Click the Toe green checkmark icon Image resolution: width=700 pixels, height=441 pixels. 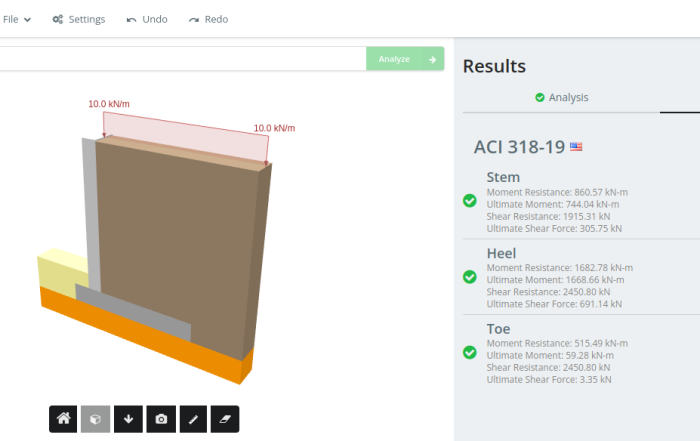click(470, 352)
